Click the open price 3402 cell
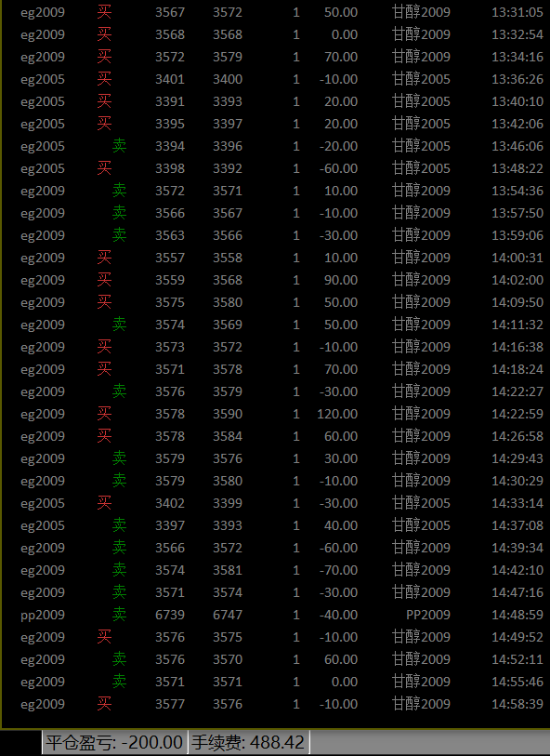Image resolution: width=550 pixels, height=756 pixels. tap(169, 503)
